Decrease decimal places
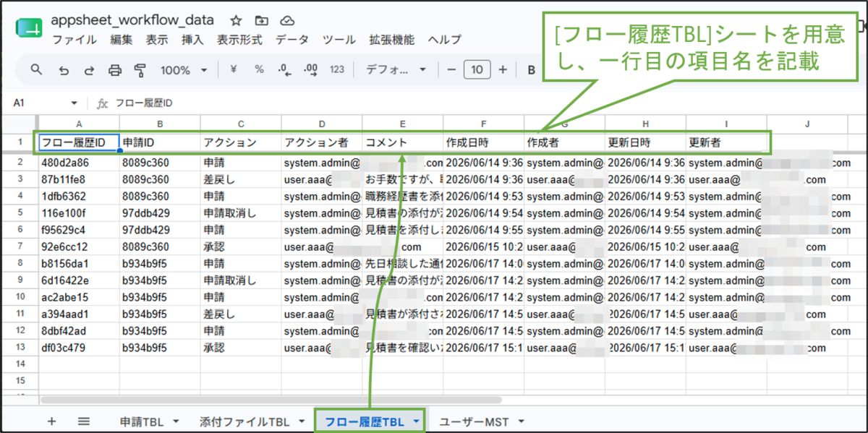 pyautogui.click(x=284, y=70)
